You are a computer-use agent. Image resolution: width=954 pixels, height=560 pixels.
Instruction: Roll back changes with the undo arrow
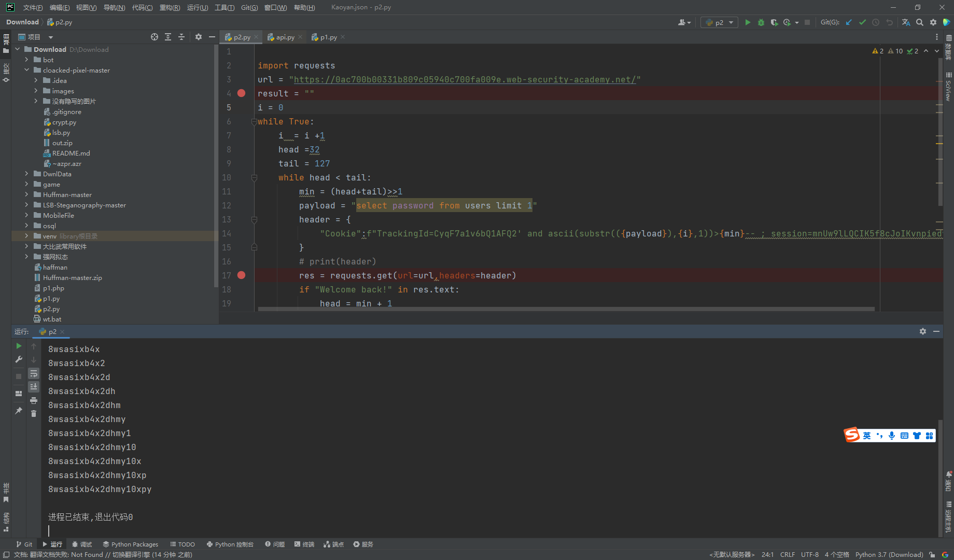click(890, 22)
